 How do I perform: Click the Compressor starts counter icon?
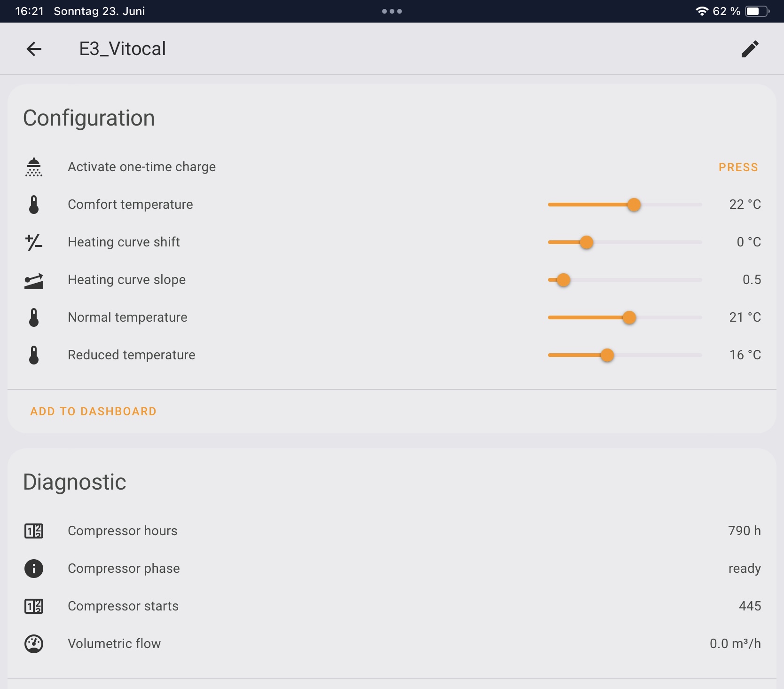(x=34, y=606)
